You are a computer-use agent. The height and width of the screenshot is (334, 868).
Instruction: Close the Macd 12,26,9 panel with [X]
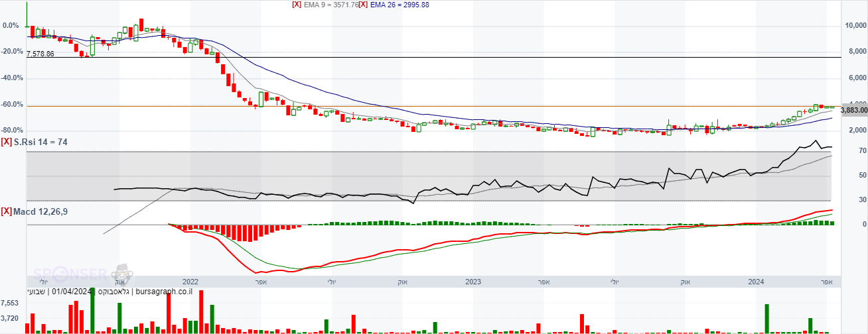click(6, 211)
